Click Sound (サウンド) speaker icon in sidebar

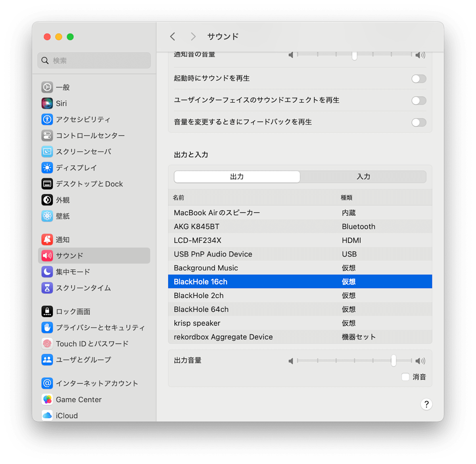pos(47,256)
